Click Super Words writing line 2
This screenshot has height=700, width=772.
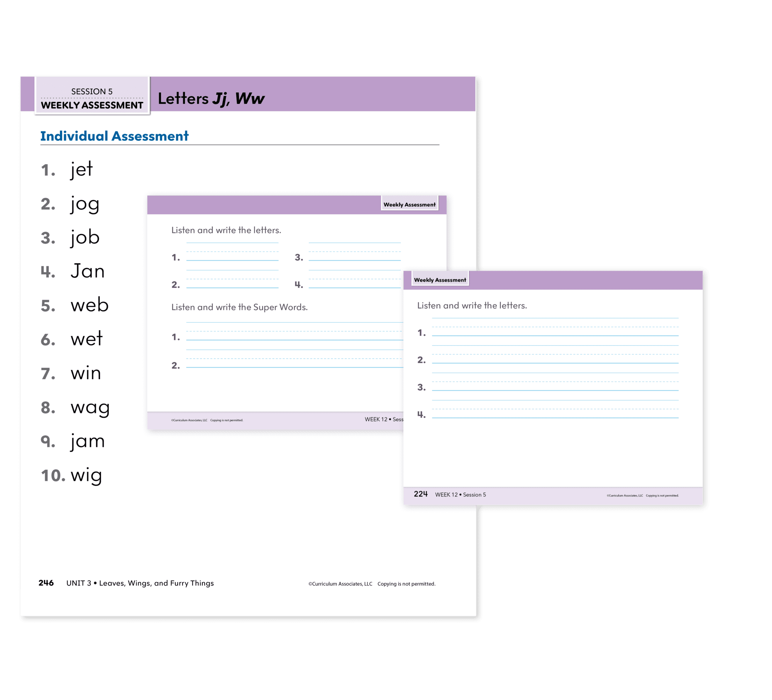(x=295, y=359)
